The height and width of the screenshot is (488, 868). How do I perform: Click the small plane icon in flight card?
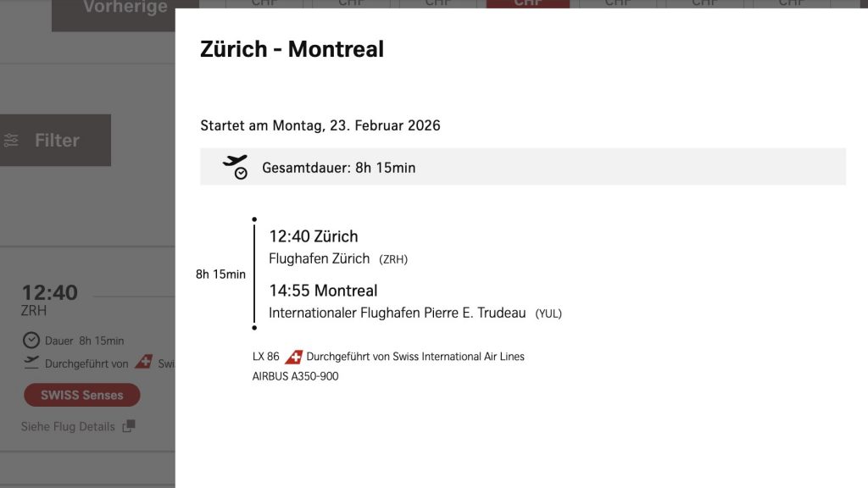click(31, 363)
